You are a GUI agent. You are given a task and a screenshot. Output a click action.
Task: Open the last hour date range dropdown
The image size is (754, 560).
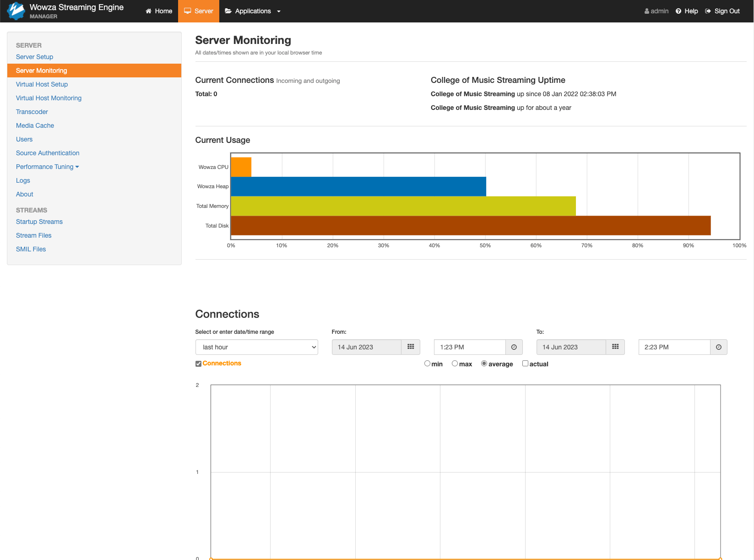[x=257, y=347]
